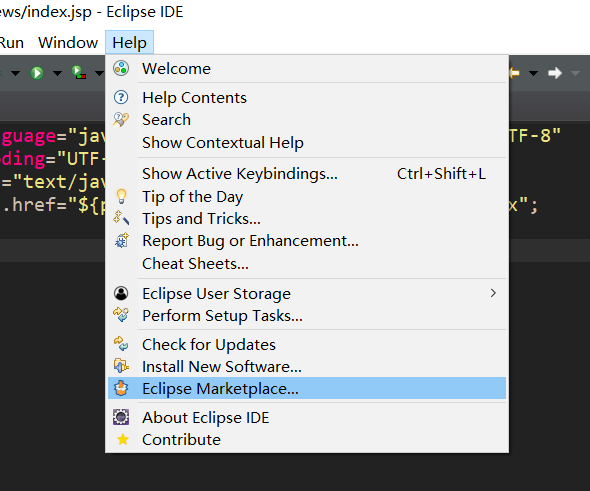Screen dimensions: 590x491
Task: Click the Eclipse User Storage person icon
Action: (x=121, y=293)
